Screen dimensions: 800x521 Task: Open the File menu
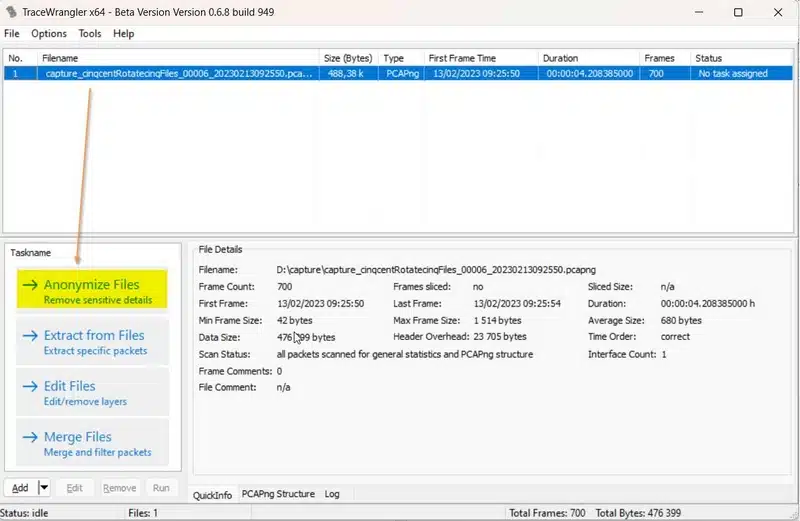coord(12,34)
